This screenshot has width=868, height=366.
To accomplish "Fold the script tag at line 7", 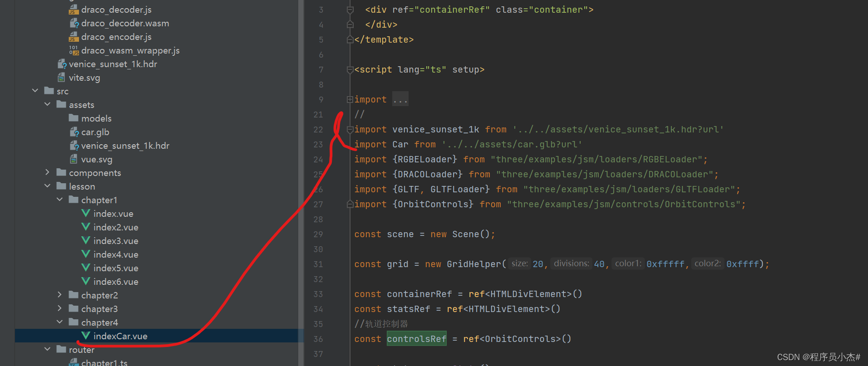I will coord(350,69).
